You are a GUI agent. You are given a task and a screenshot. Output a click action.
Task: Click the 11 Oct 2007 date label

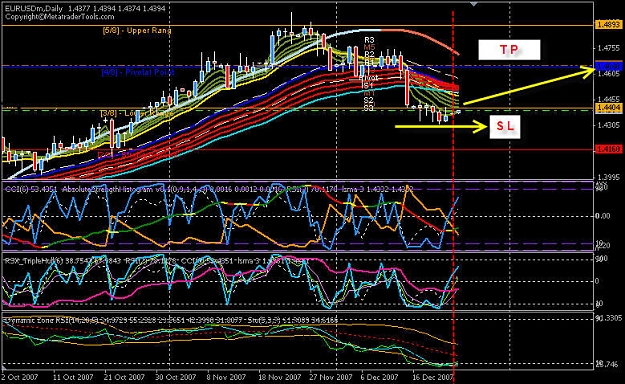(73, 377)
